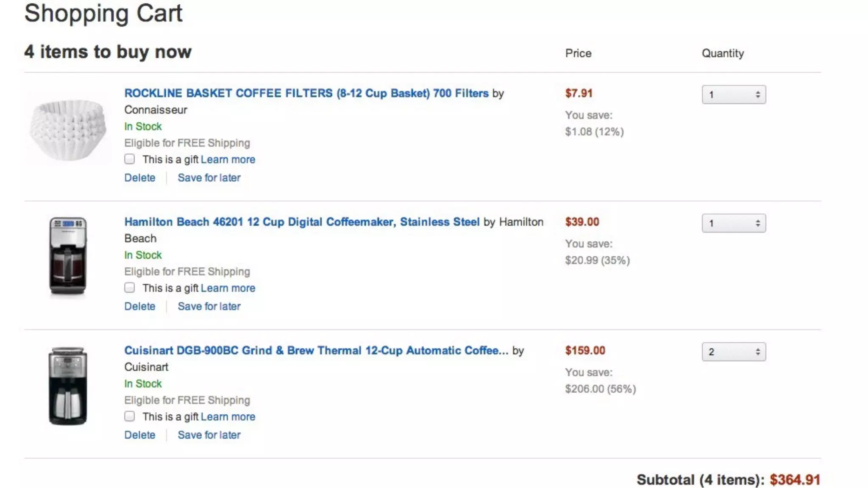Click the Cuisinart Grind & Brew image
Viewport: 868px width, 488px height.
(x=68, y=385)
